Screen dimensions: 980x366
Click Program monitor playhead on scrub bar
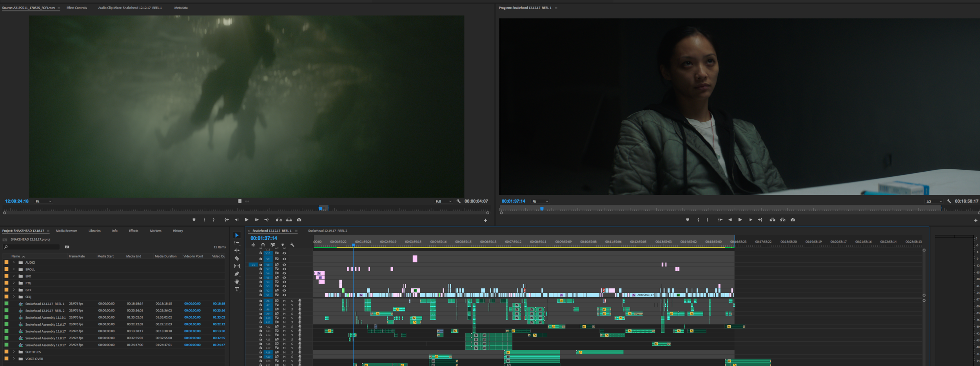click(542, 208)
